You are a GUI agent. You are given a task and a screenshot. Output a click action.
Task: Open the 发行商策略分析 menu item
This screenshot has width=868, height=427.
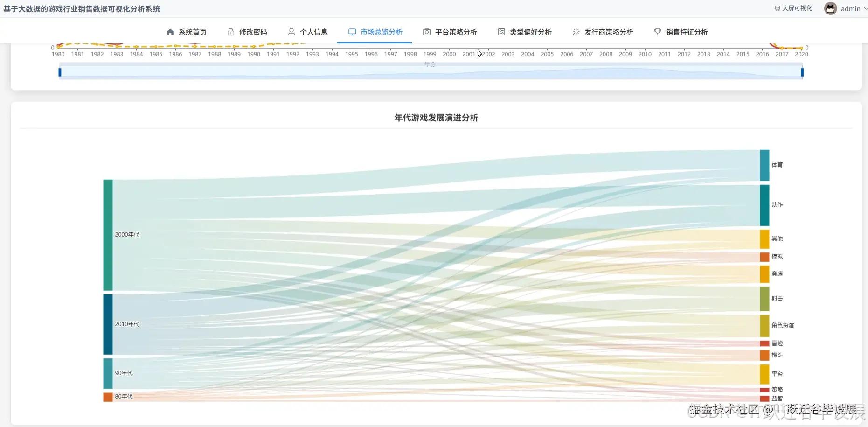coord(603,32)
